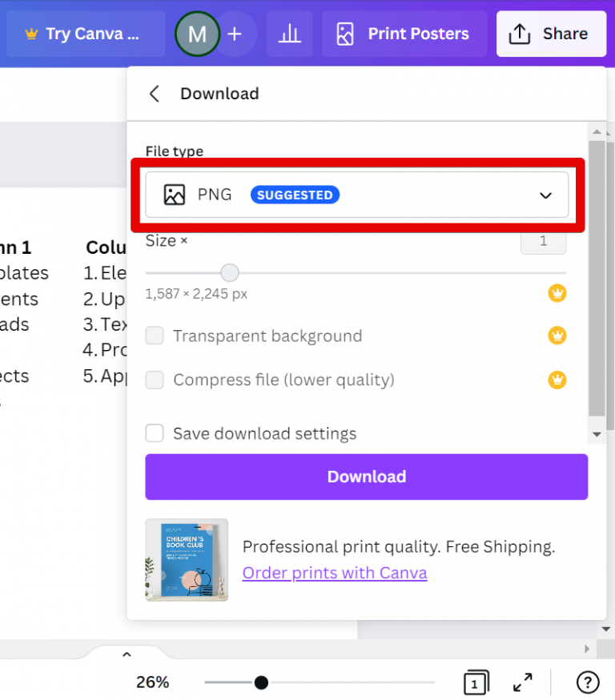Enable Transparent background

(154, 336)
